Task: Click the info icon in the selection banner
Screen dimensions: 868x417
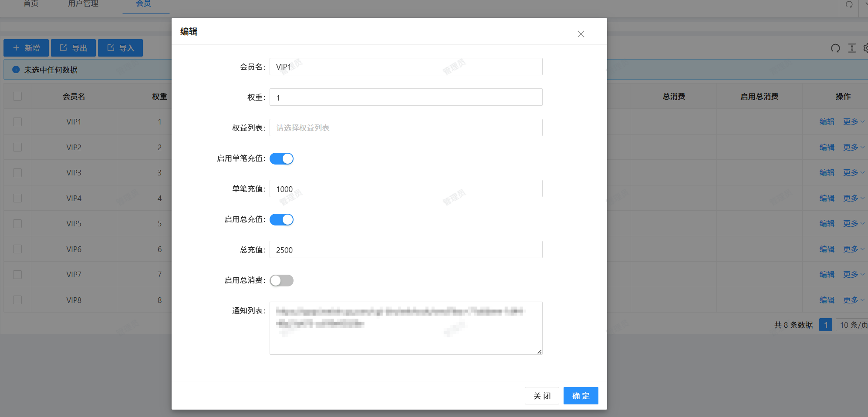Action: [x=16, y=69]
